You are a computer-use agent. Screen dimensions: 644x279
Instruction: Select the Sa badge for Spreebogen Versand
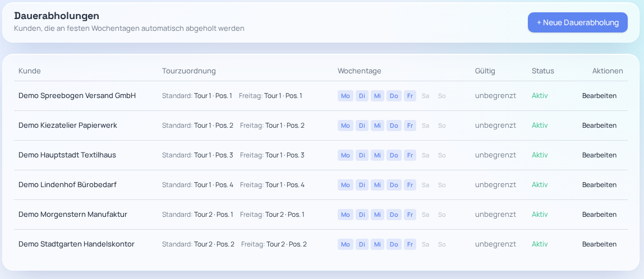[x=425, y=96]
